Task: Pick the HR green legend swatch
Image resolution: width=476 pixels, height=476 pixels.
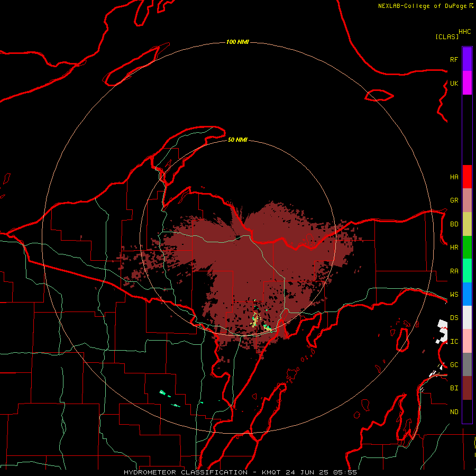Action: click(x=467, y=248)
